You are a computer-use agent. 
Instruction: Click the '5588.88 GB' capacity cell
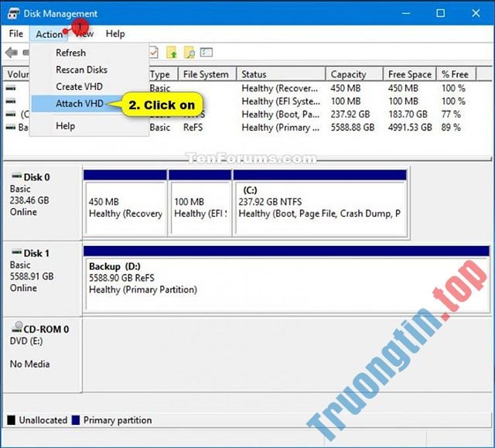coord(353,128)
